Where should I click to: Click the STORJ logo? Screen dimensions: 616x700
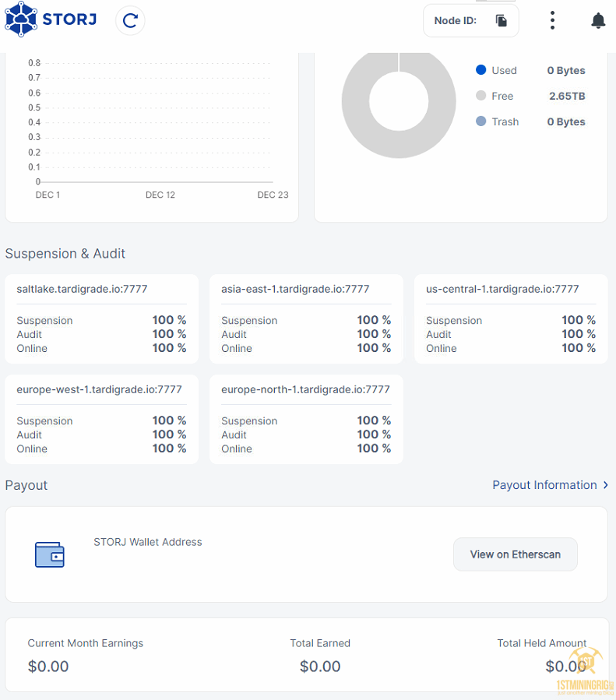pos(51,19)
